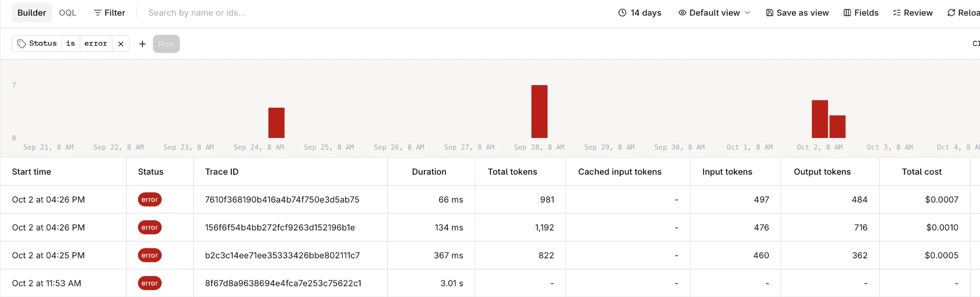Add a new filter with plus icon

pos(143,44)
